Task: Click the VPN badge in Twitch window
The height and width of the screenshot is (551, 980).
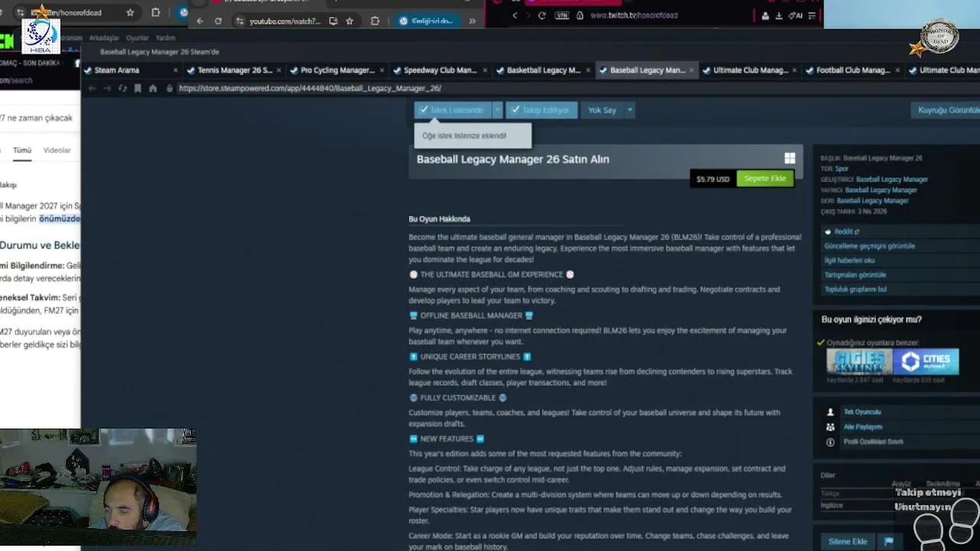Action: 563,15
